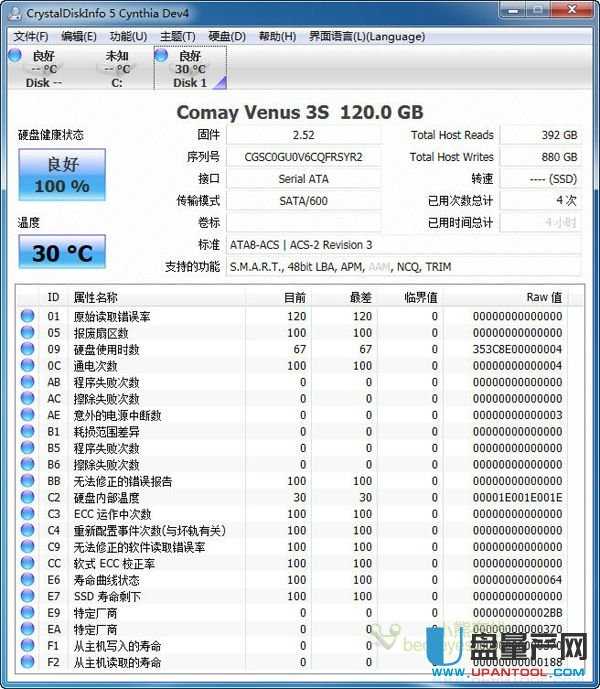
Task: Click the CrystalDiskInfo title bar app icon
Action: pyautogui.click(x=15, y=13)
